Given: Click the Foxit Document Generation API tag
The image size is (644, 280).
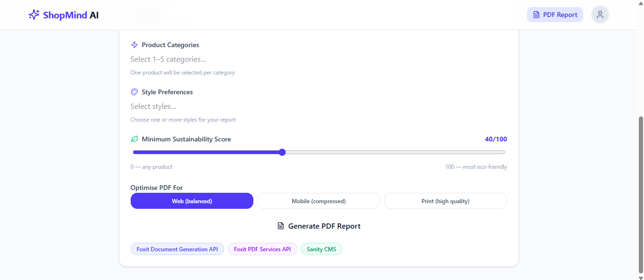Looking at the screenshot, I should coord(177,249).
